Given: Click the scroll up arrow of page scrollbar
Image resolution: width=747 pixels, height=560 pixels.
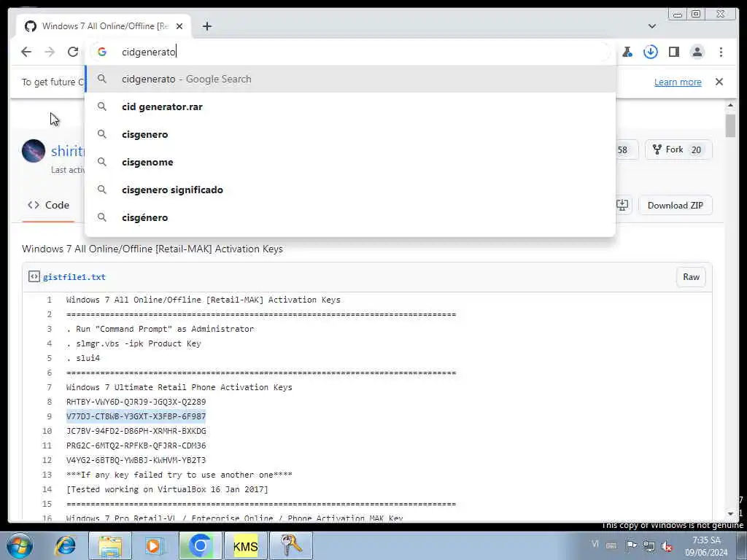Looking at the screenshot, I should click(730, 105).
